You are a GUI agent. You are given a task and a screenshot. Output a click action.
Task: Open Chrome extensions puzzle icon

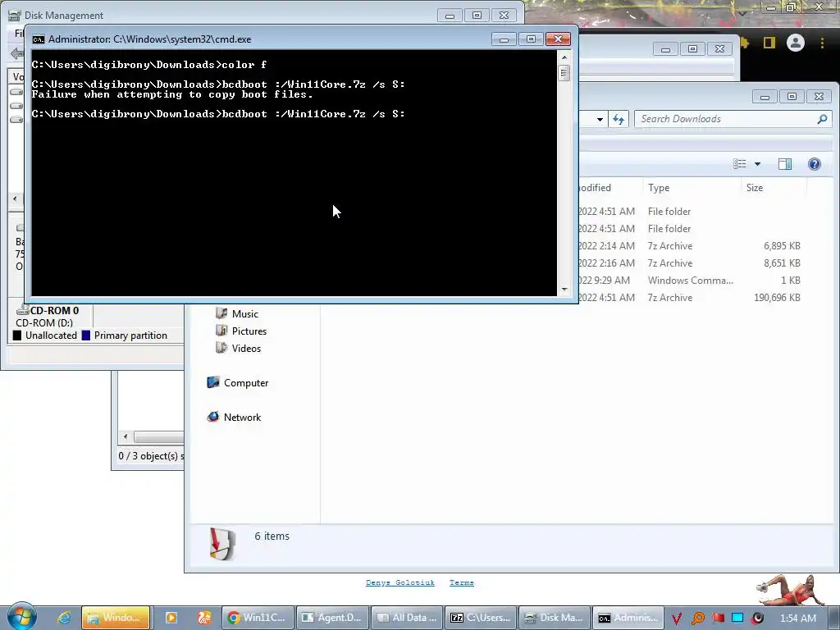pyautogui.click(x=745, y=43)
